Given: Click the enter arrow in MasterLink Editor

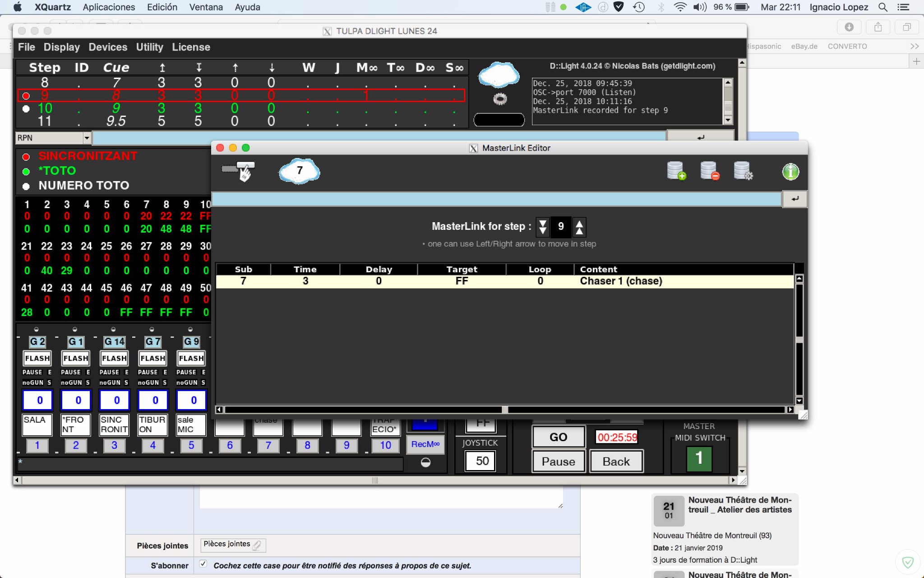Looking at the screenshot, I should click(795, 199).
